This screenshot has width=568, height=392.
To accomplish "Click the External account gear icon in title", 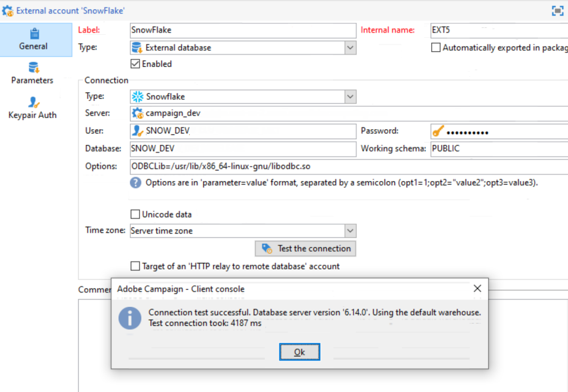I will pos(8,11).
